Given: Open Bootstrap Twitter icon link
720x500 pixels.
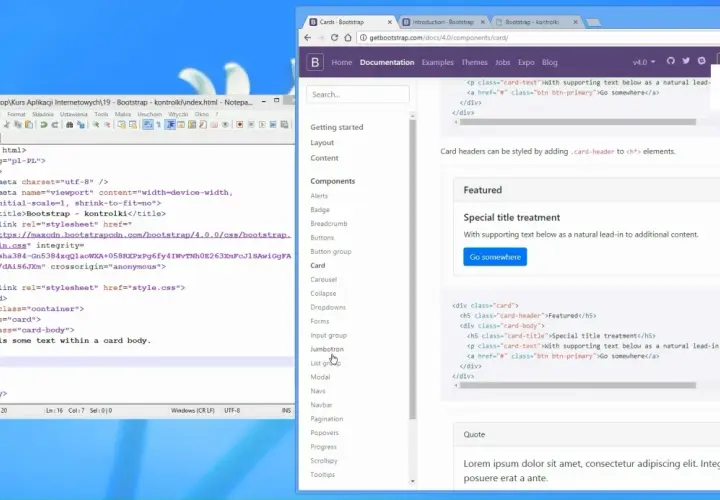Looking at the screenshot, I should pyautogui.click(x=686, y=61).
